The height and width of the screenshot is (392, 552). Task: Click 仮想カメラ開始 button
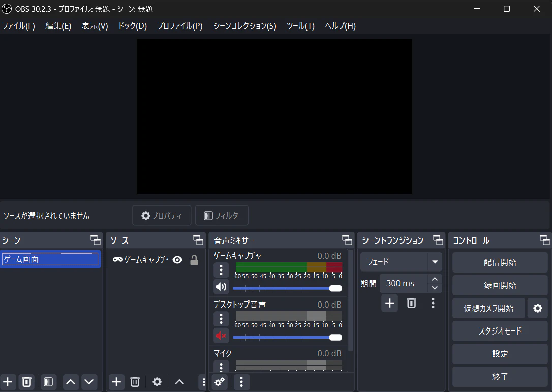(x=488, y=308)
